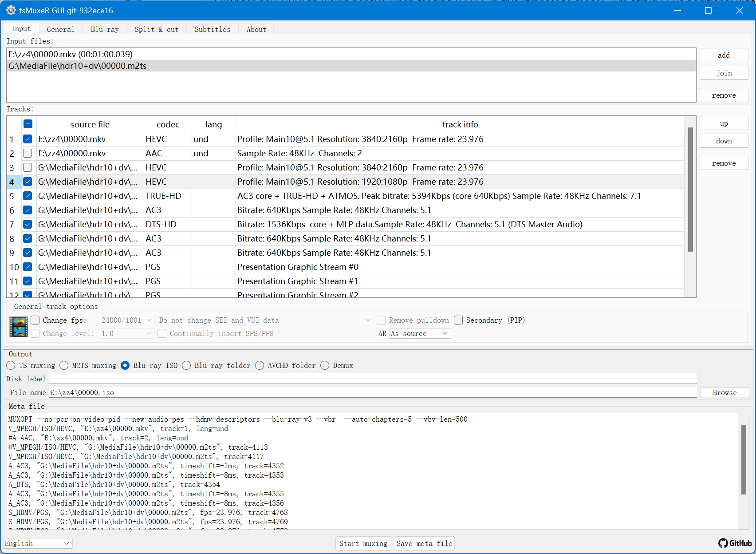This screenshot has width=756, height=554.
Task: Select TS muxing output option
Action: click(11, 365)
